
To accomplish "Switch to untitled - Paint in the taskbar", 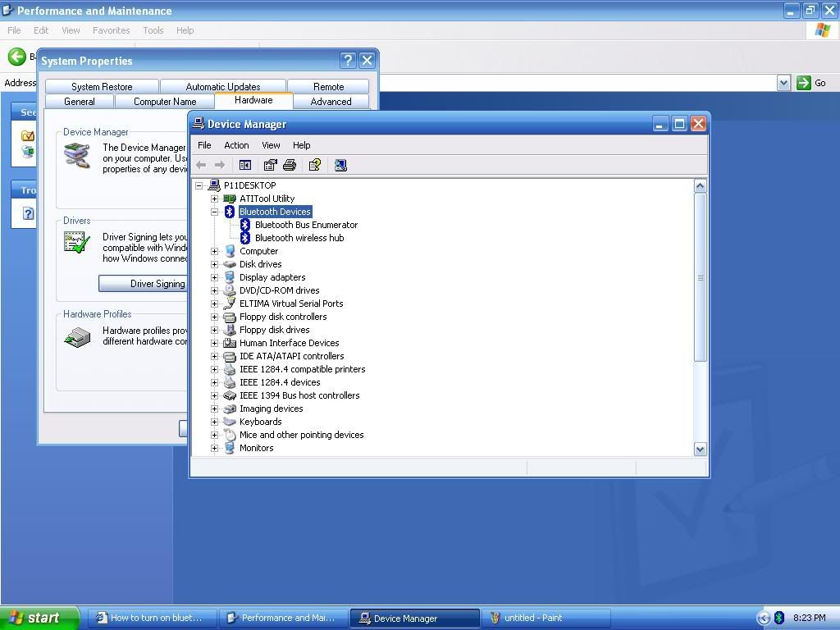I will click(546, 619).
